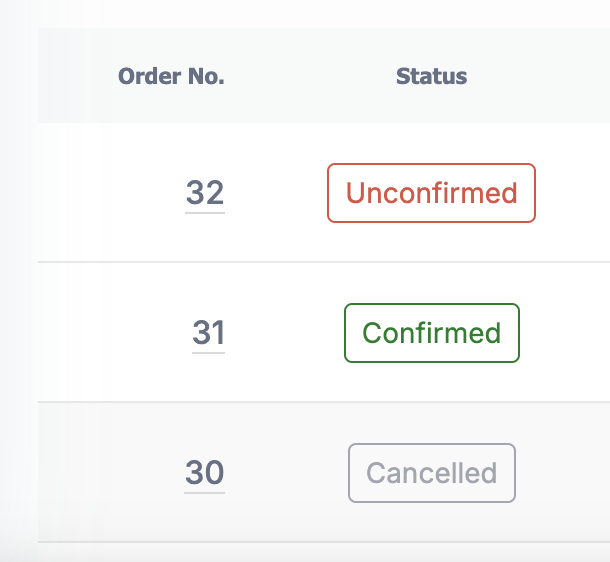View details of the order marked Cancelled
This screenshot has height=562, width=610.
205,473
